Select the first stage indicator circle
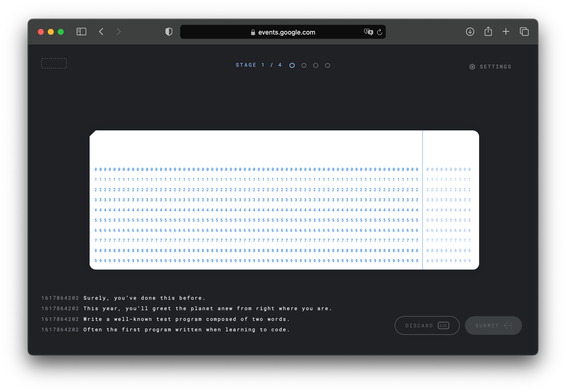The width and height of the screenshot is (566, 392). point(292,66)
